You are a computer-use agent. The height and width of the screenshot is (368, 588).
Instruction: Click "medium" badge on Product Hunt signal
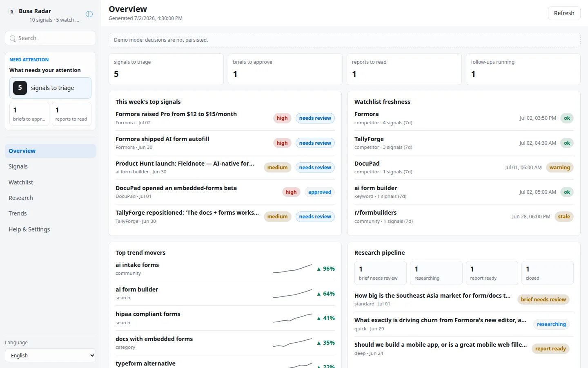[x=278, y=167]
